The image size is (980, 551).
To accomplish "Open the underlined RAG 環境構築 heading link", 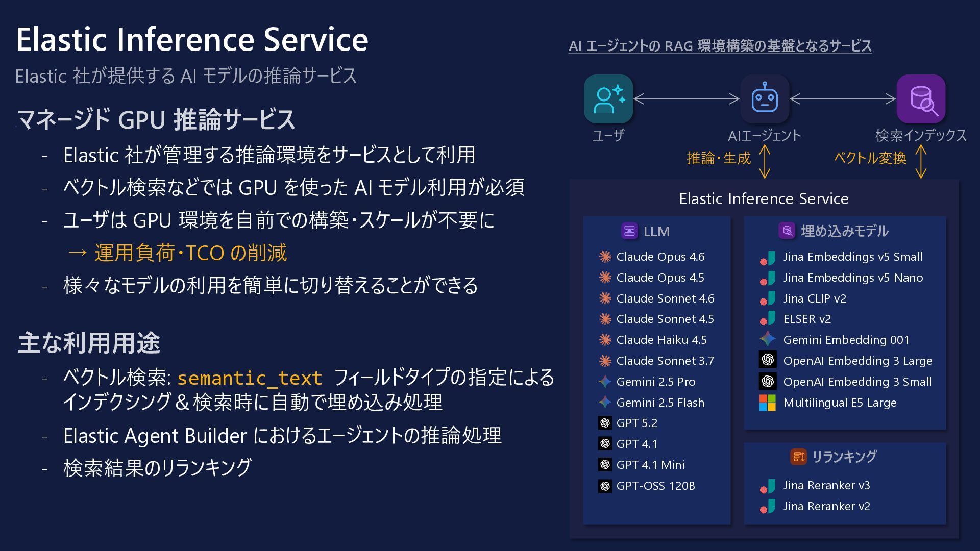I will pos(720,46).
